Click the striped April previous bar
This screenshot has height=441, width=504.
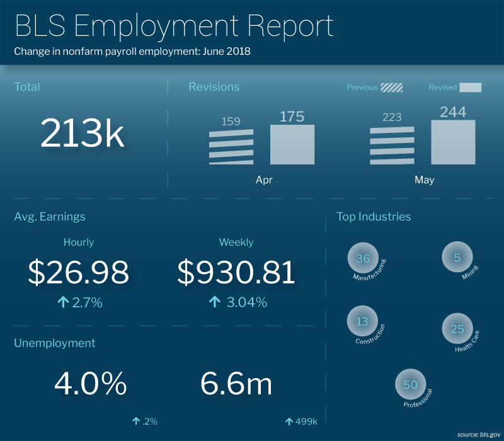click(x=231, y=147)
